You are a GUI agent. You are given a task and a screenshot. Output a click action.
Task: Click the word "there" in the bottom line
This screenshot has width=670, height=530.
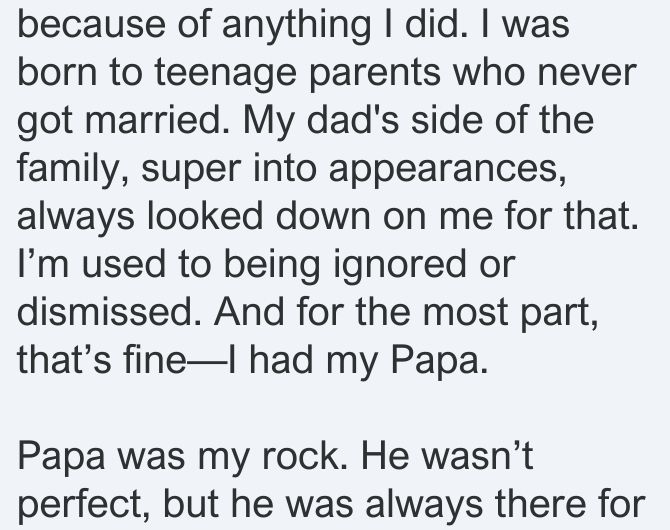pyautogui.click(x=540, y=504)
